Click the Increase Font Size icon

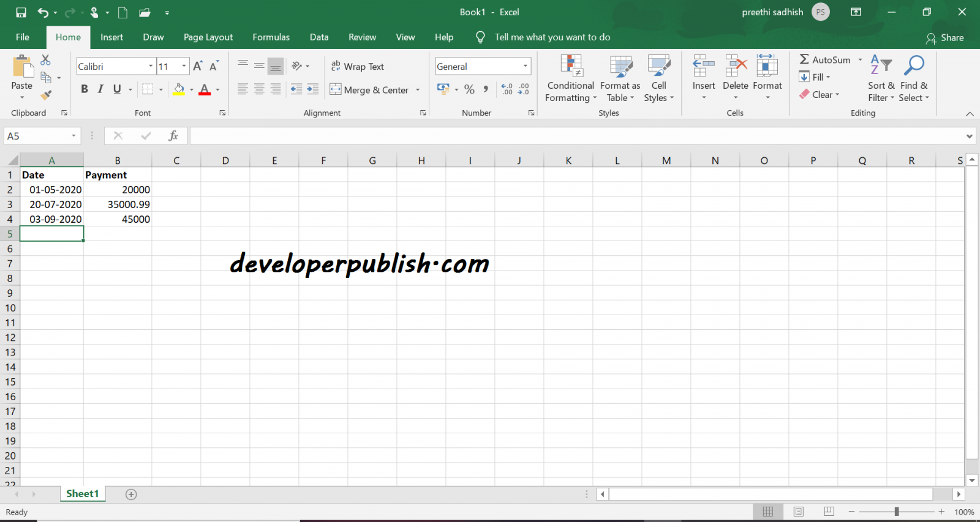[x=197, y=66]
